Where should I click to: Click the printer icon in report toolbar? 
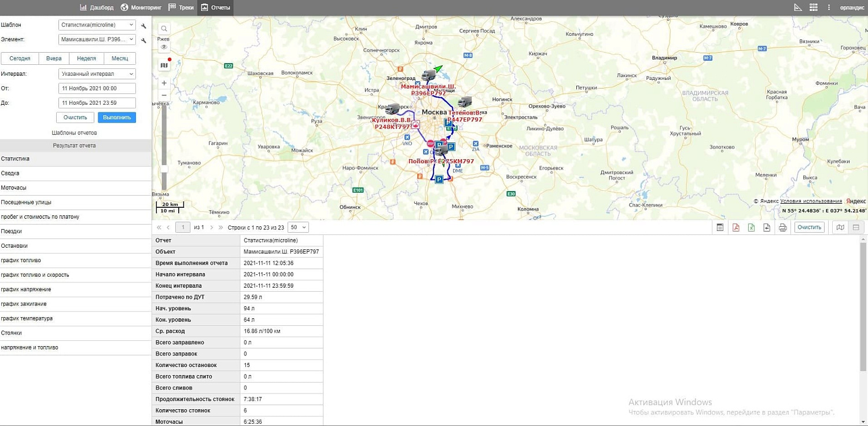pos(782,227)
